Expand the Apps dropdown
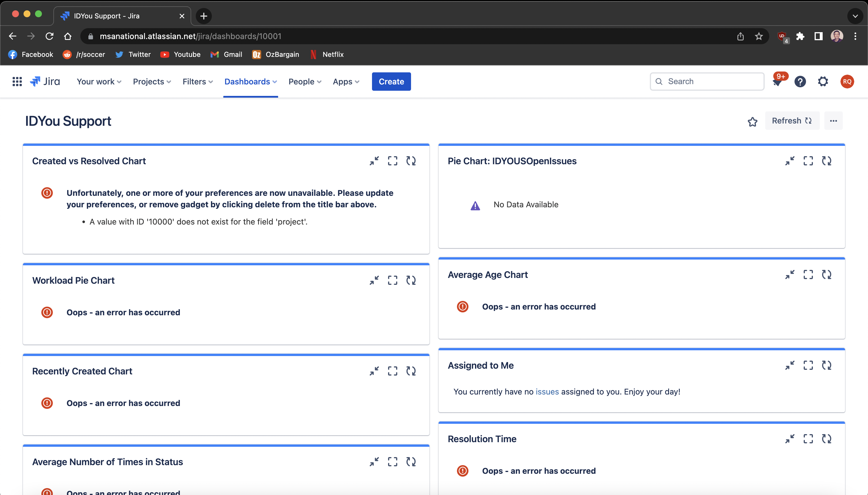 pos(346,82)
